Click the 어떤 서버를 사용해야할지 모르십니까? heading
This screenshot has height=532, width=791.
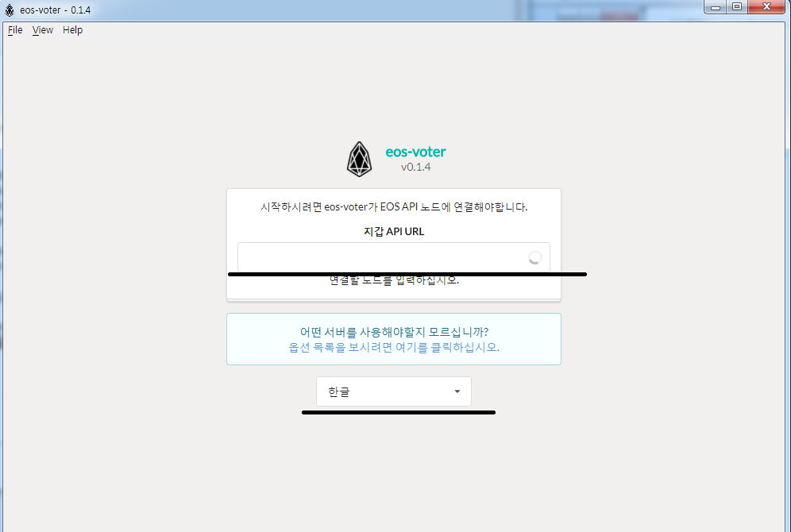pos(394,332)
